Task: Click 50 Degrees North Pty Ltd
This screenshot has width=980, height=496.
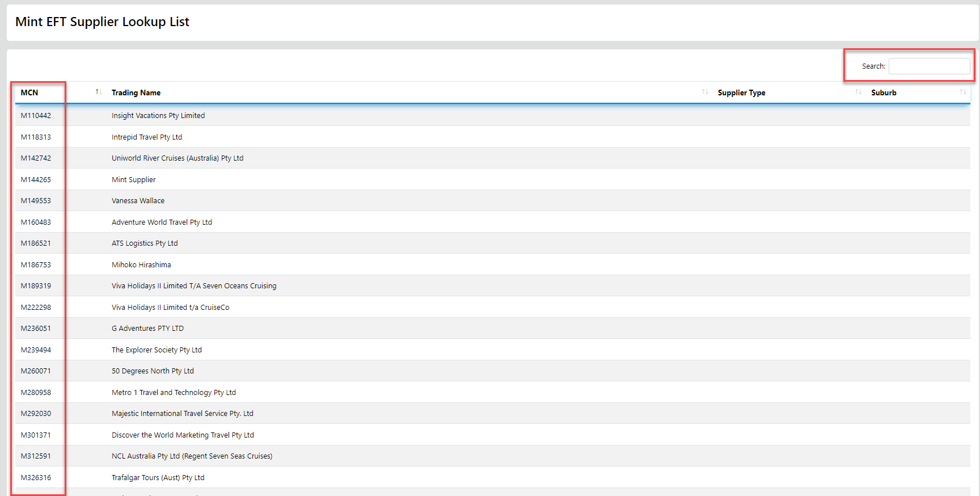Action: pyautogui.click(x=153, y=371)
